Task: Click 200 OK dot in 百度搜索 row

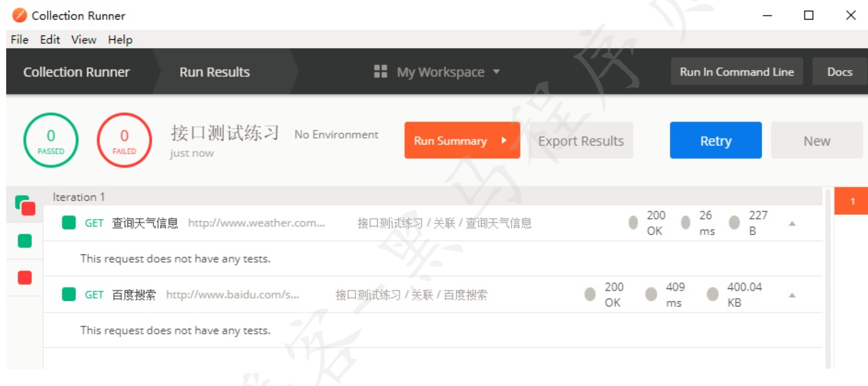Action: (x=590, y=294)
